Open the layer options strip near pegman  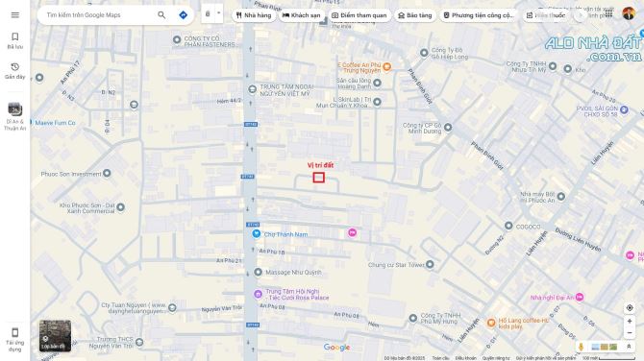coord(605,347)
